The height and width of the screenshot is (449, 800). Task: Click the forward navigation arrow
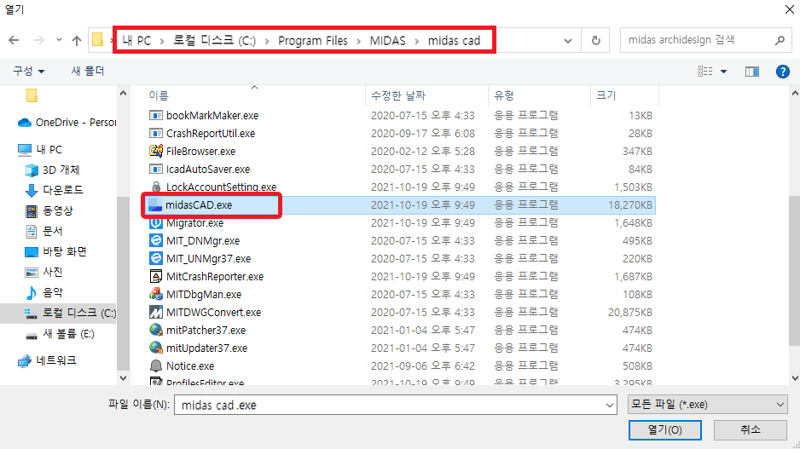(x=39, y=40)
